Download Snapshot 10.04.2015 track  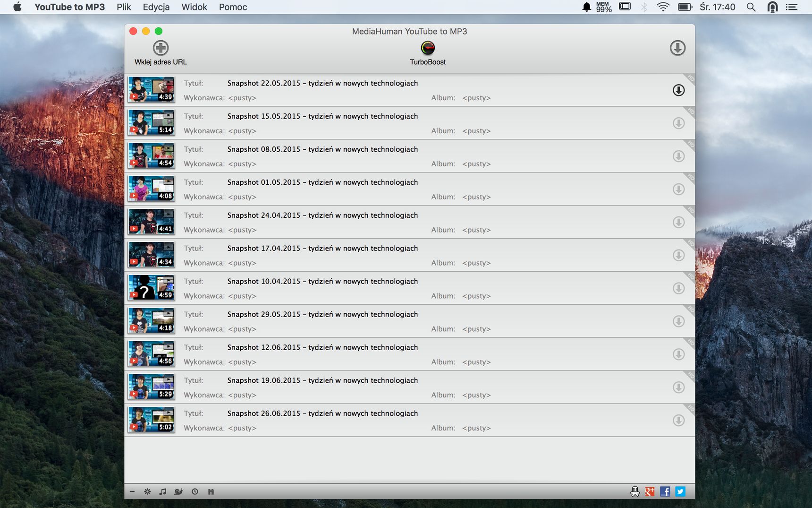[x=678, y=288]
